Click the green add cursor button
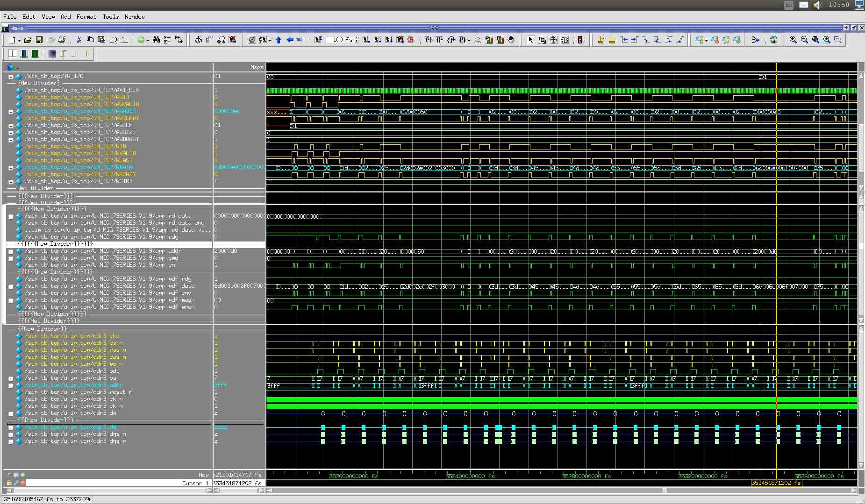The height and width of the screenshot is (504, 865). pos(22,475)
